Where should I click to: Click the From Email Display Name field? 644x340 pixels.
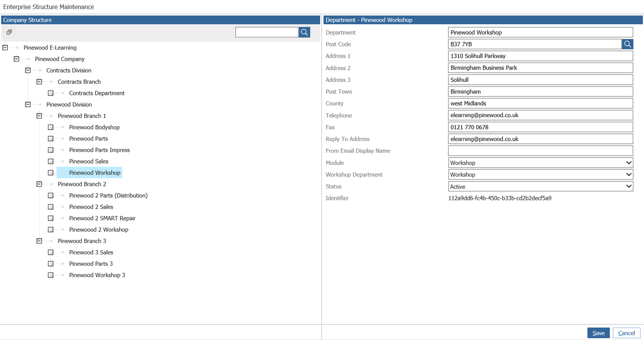(540, 151)
